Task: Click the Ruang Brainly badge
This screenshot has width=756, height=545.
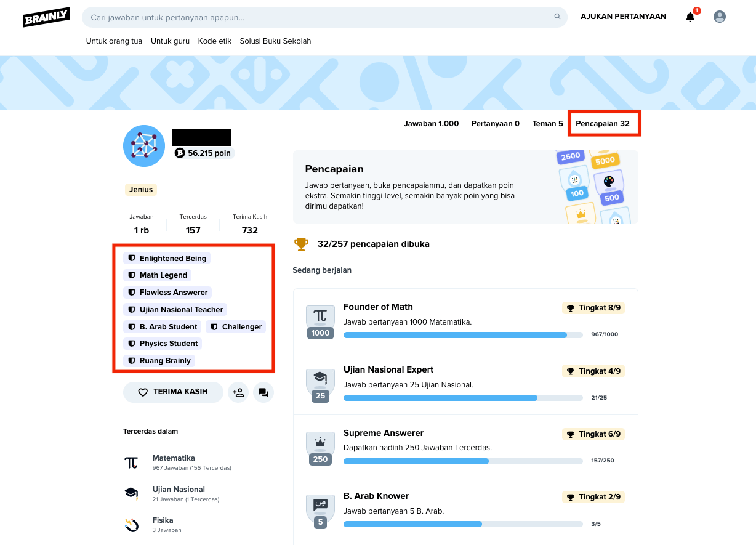Action: click(159, 361)
